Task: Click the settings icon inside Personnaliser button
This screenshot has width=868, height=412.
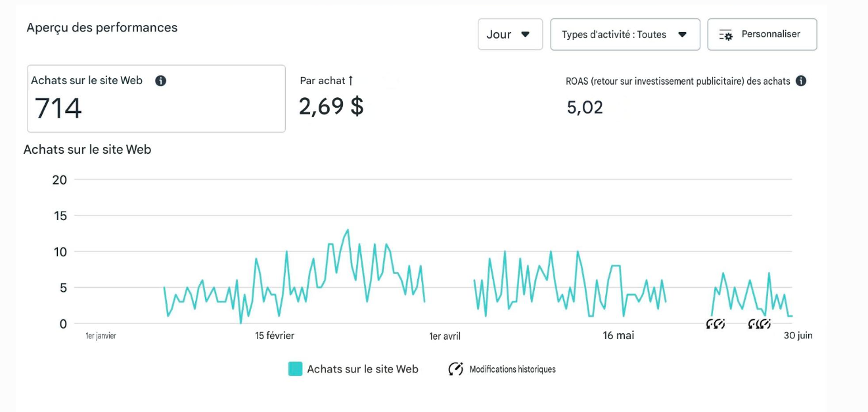Action: tap(726, 35)
